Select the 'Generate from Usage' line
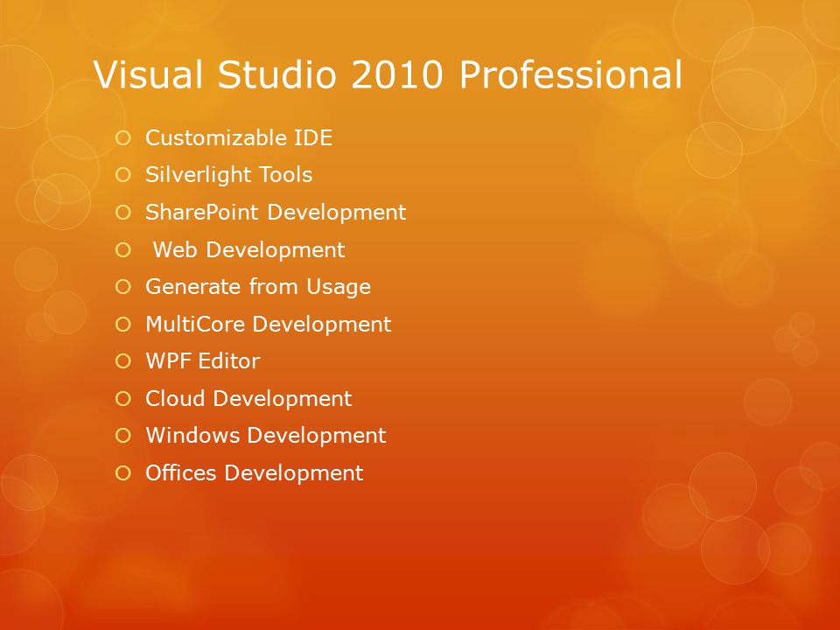This screenshot has width=840, height=630. point(258,287)
